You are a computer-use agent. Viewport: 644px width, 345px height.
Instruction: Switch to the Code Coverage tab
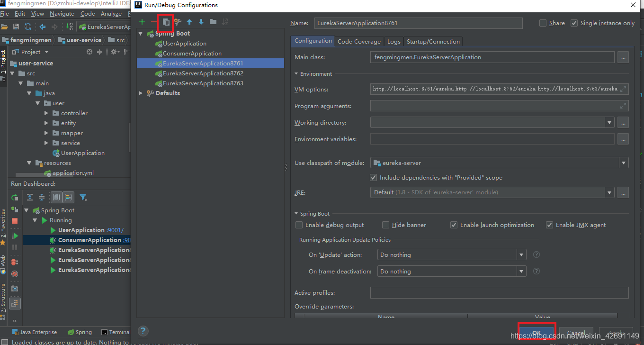pos(359,41)
